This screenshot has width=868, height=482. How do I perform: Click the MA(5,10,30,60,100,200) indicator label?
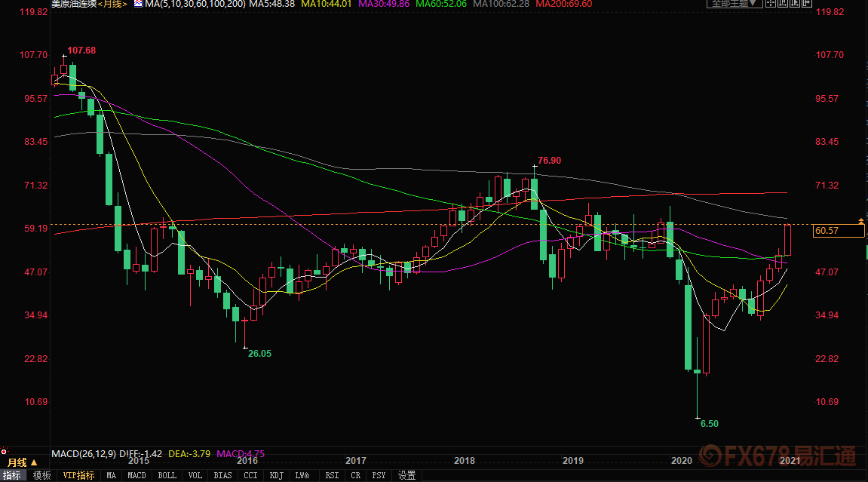[x=195, y=4]
